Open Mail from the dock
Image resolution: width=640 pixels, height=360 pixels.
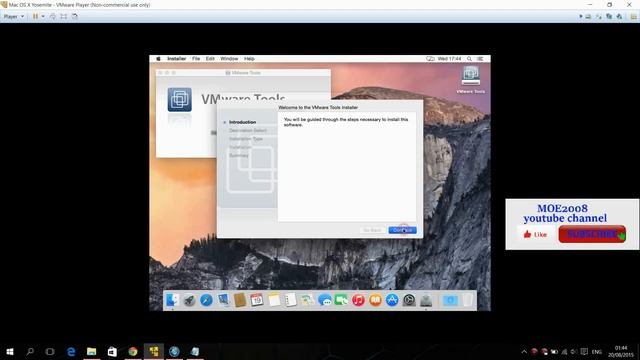pyautogui.click(x=223, y=300)
